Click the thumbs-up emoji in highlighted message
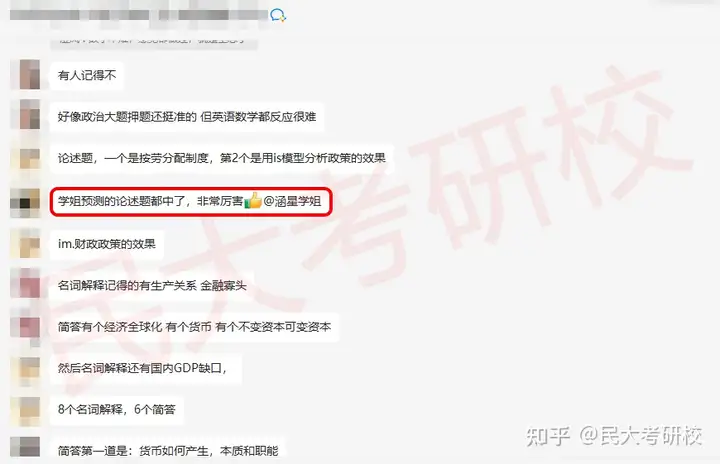The width and height of the screenshot is (720, 464). (x=253, y=201)
